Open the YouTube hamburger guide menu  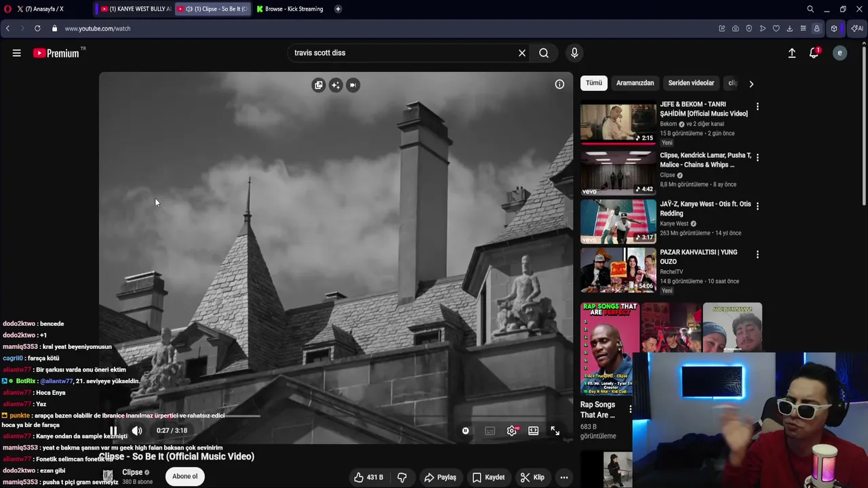16,53
